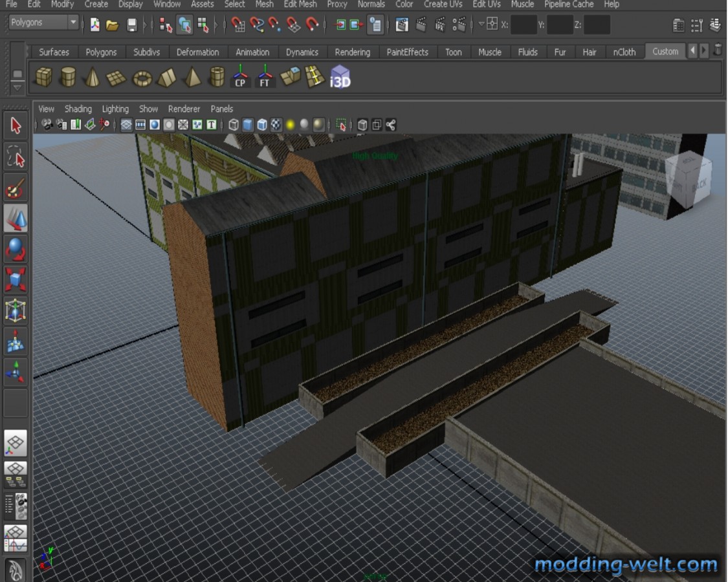Toggle smooth shade all in viewport toolbar
Viewport: 728px width, 582px height.
tap(248, 125)
